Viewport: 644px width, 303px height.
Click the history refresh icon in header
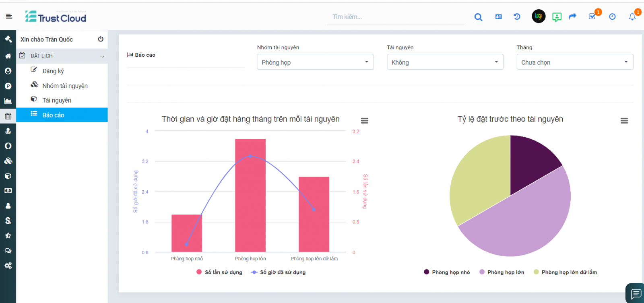point(517,16)
